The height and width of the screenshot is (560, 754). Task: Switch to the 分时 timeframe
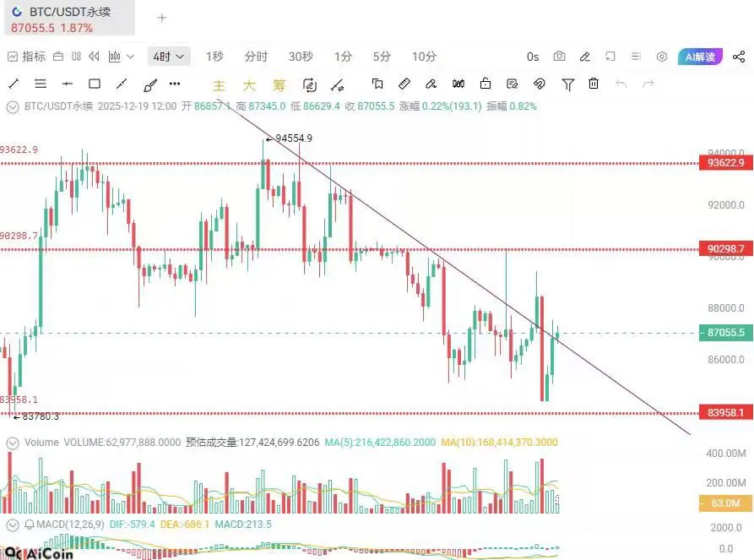[x=256, y=57]
